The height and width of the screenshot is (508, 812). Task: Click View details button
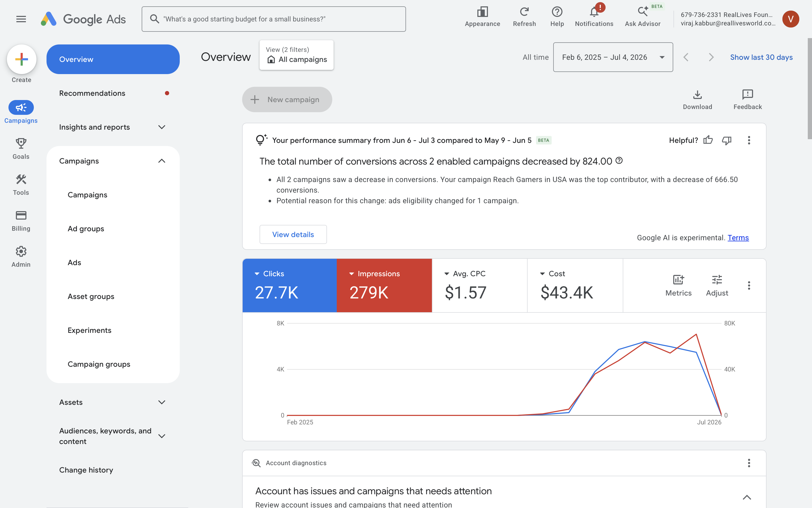[293, 234]
